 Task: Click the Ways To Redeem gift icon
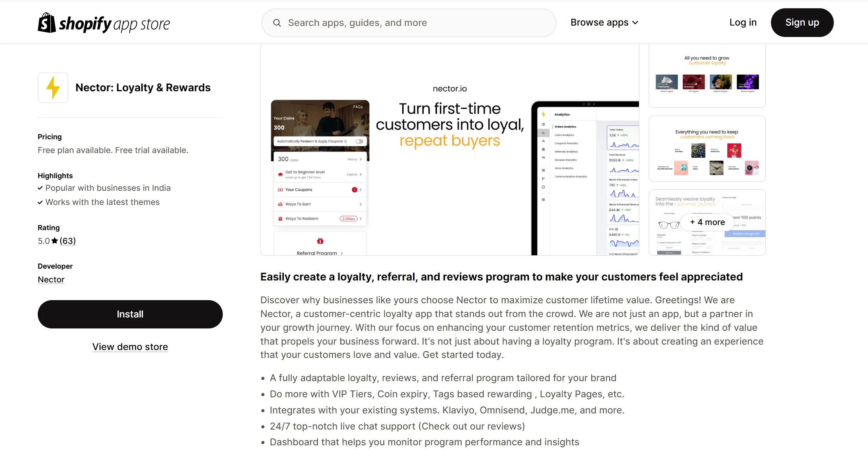click(280, 219)
